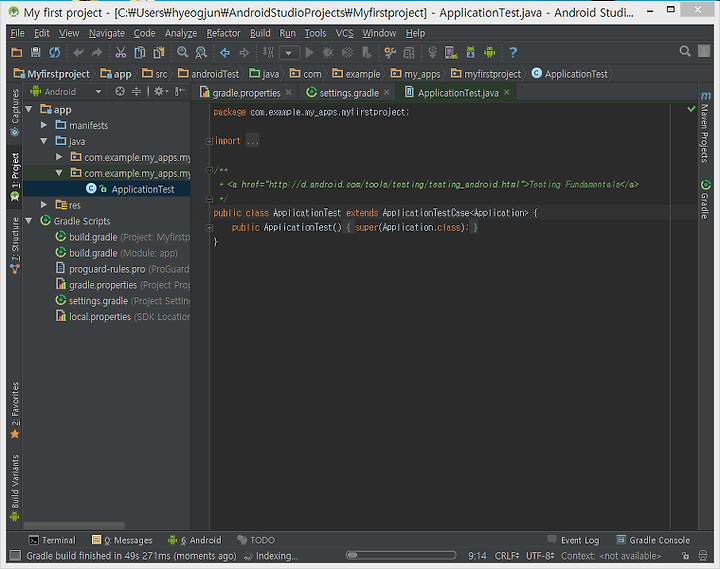Toggle the Build Variants side tab
This screenshot has height=569, width=720.
(15, 488)
